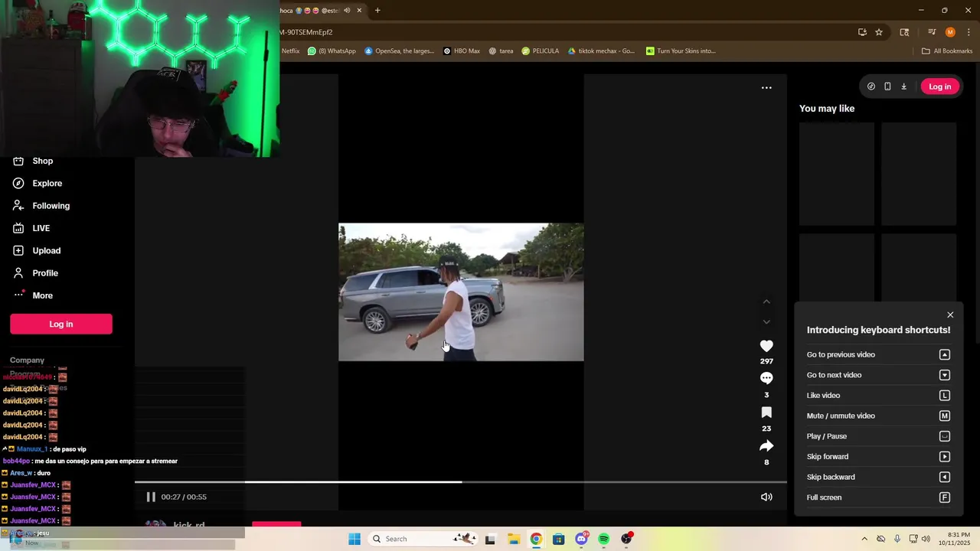Click the taskbar Search box
This screenshot has width=980, height=551.
[x=423, y=539]
